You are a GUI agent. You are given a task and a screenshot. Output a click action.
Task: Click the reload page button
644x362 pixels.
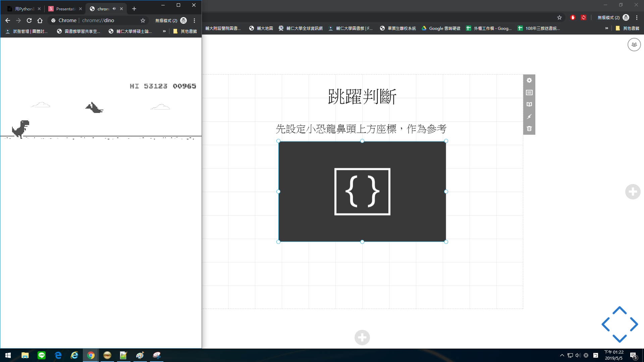(x=29, y=20)
